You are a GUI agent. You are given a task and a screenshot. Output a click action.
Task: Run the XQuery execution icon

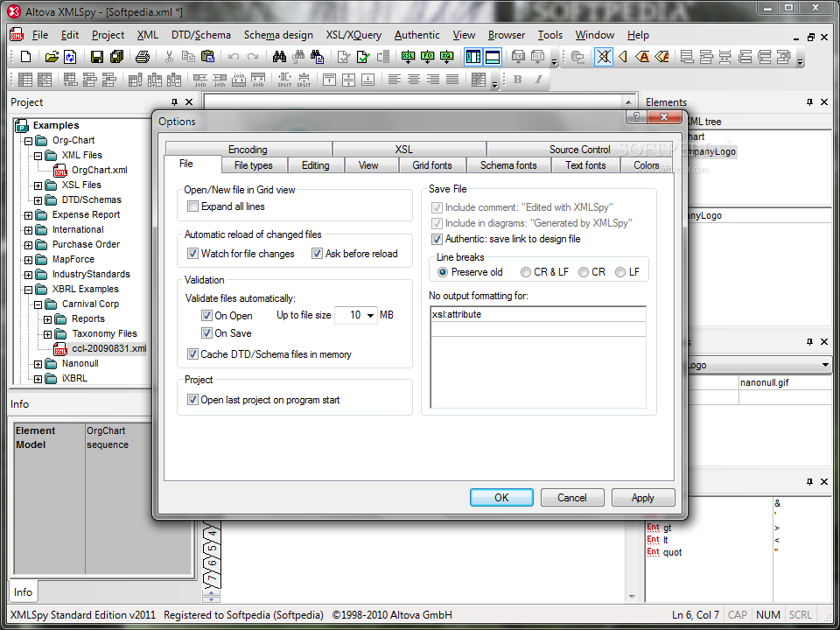[x=447, y=56]
